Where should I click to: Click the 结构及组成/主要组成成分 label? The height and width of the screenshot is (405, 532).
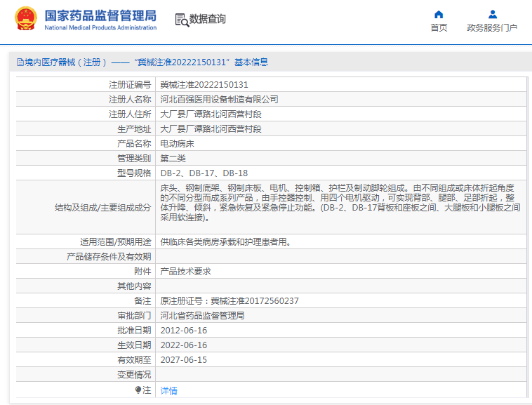[102, 208]
